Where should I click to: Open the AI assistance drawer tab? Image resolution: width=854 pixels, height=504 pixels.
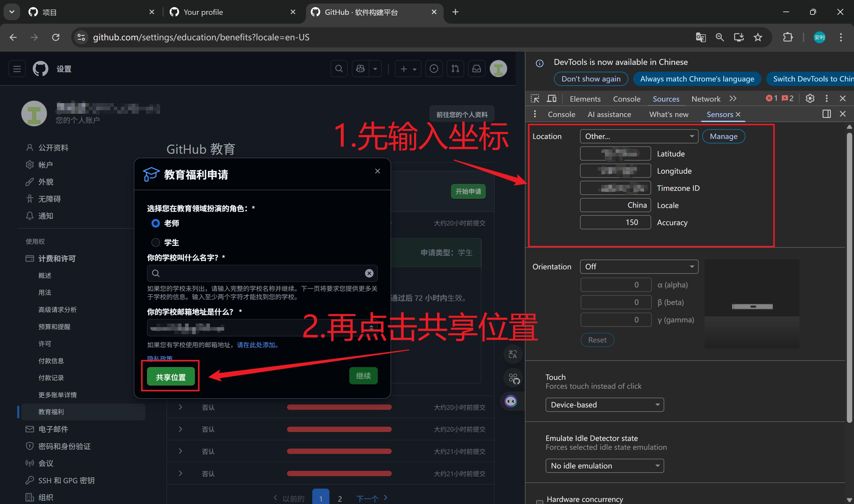point(609,114)
